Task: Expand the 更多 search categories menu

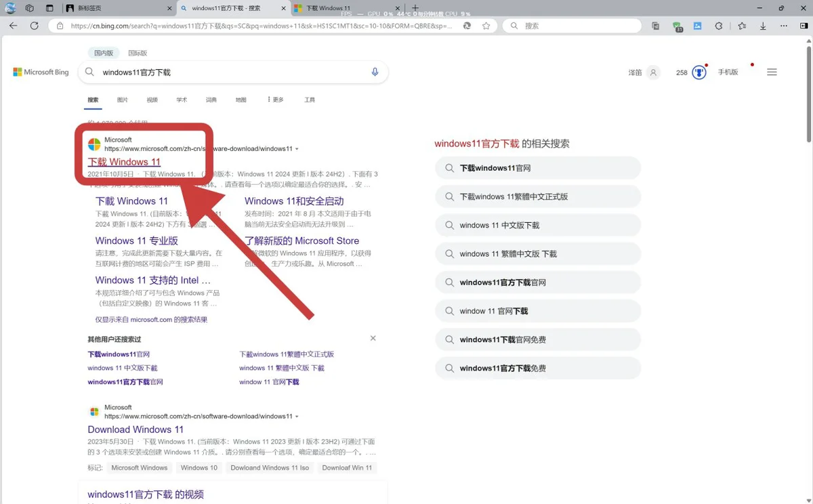Action: [x=276, y=100]
